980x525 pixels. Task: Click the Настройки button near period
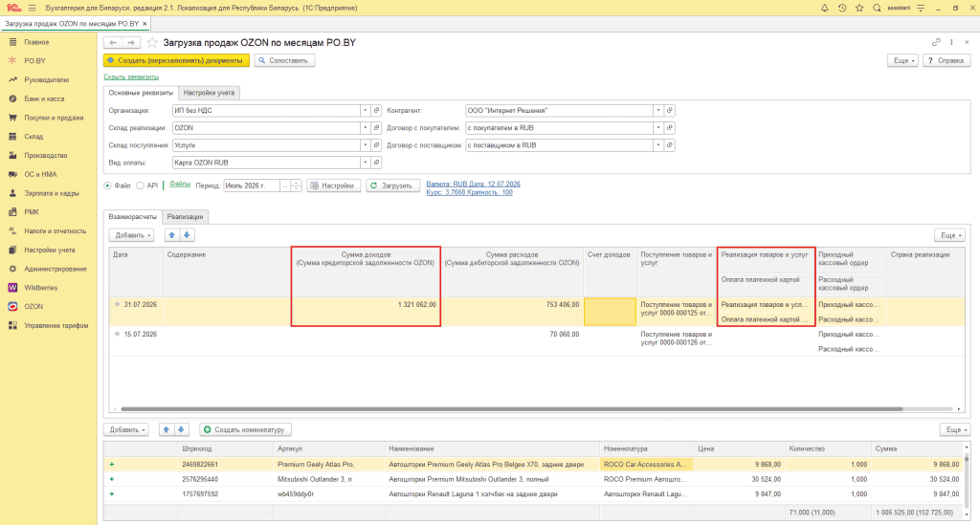click(334, 186)
